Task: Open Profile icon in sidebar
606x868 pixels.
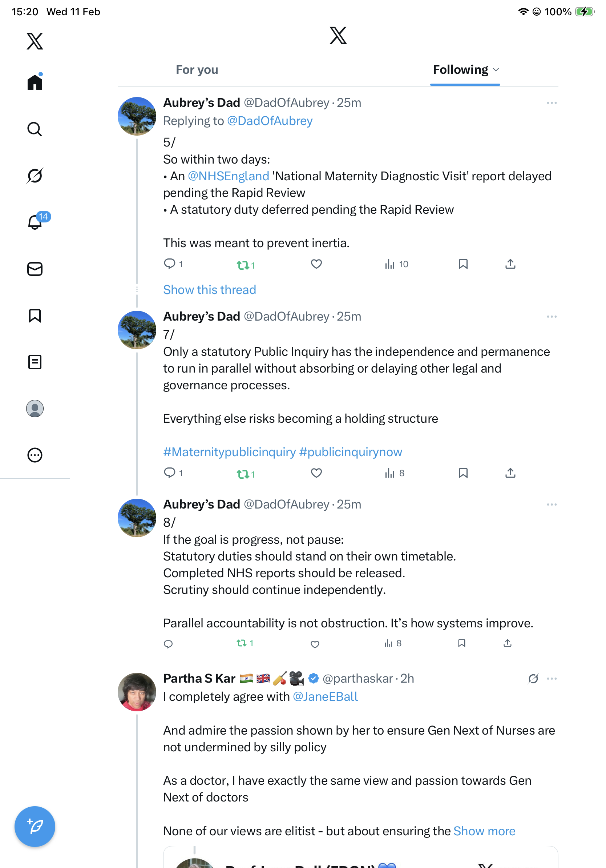Action: (35, 409)
